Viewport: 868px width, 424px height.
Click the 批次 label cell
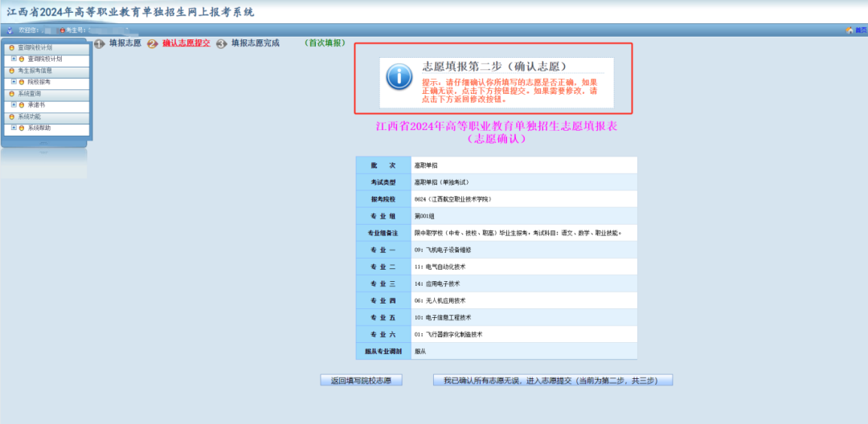[383, 165]
